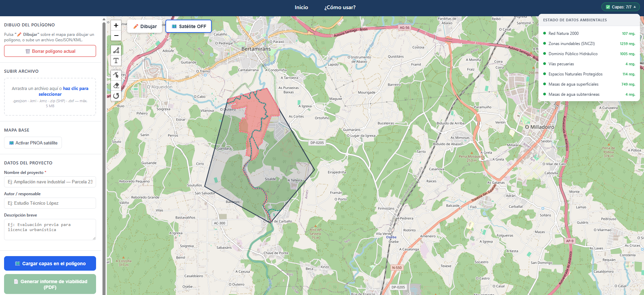
Task: Select the Red Natura 2000 layer row
Action: tap(589, 33)
